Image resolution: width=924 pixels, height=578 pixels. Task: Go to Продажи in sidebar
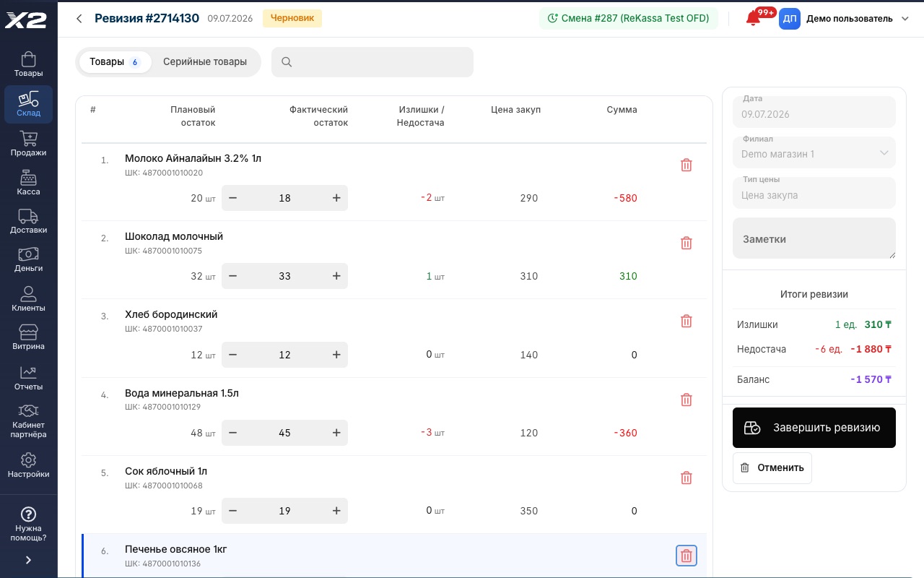click(x=28, y=144)
